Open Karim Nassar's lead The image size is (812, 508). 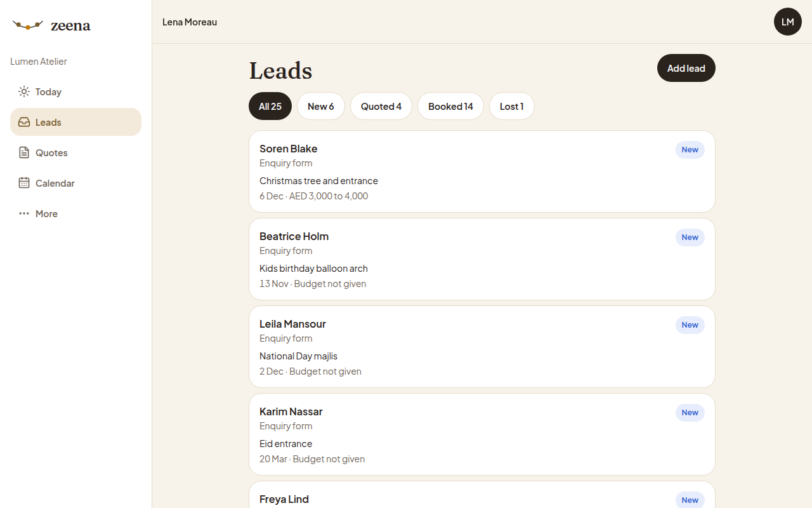pos(482,434)
